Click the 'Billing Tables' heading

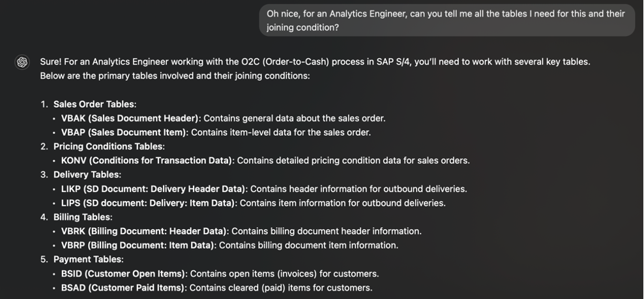[83, 217]
